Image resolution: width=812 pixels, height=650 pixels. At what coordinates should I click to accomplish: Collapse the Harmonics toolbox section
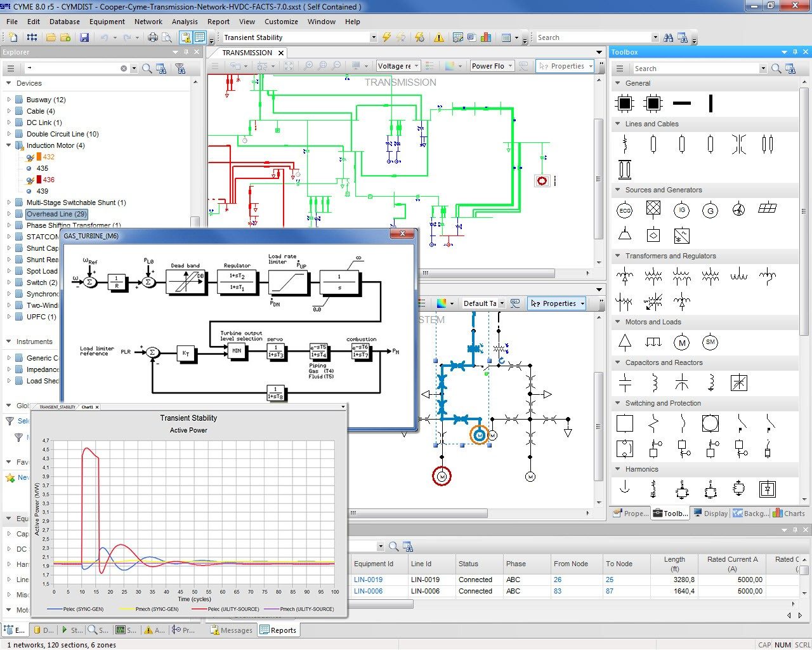(x=618, y=469)
